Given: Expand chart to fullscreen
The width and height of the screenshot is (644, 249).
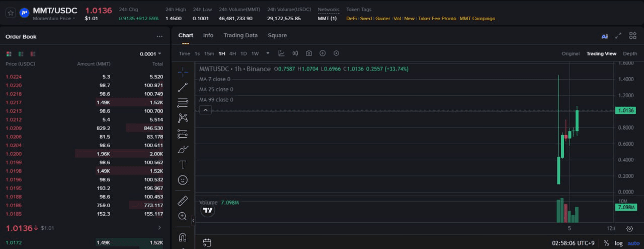Looking at the screenshot, I should 618,36.
